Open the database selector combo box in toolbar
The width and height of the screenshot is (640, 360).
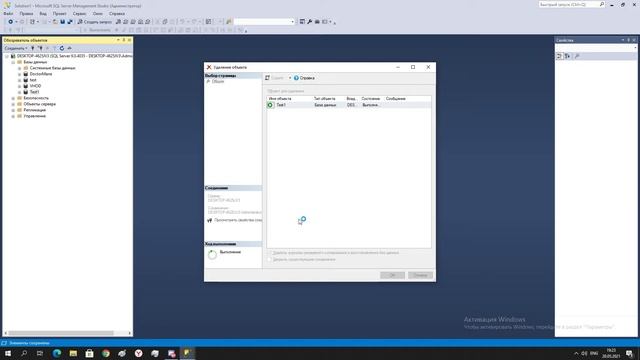pyautogui.click(x=264, y=22)
